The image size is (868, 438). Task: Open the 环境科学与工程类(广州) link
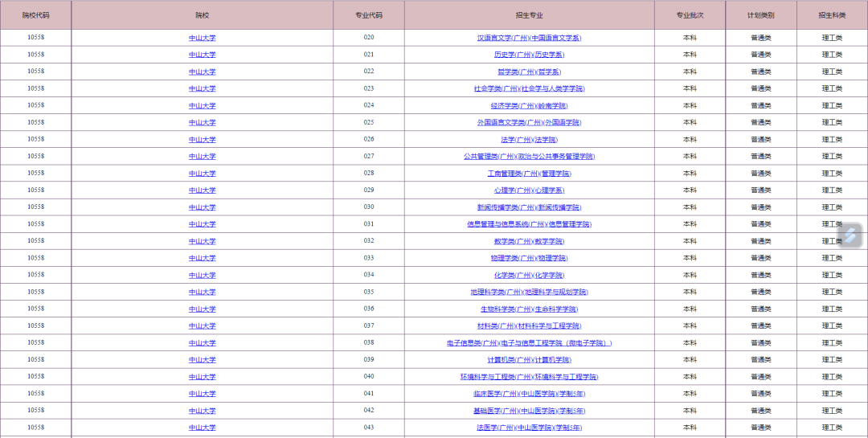(529, 377)
